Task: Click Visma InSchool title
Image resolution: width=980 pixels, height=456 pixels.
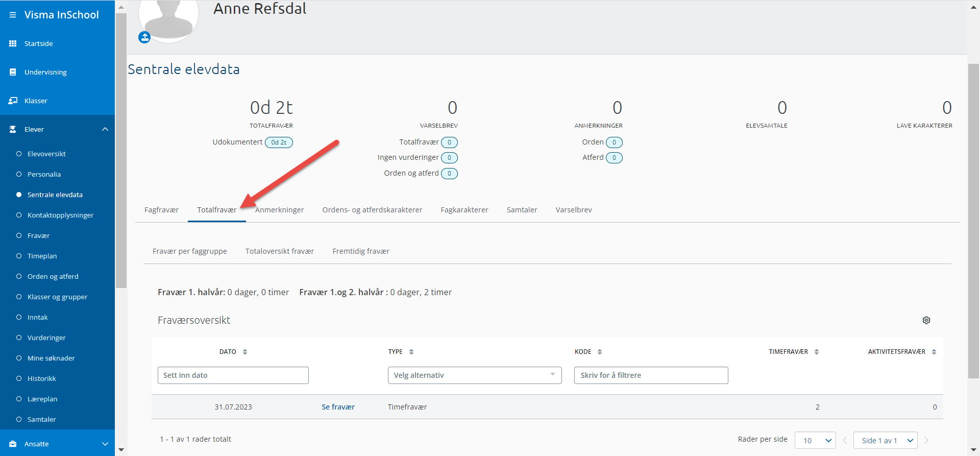Action: point(62,15)
